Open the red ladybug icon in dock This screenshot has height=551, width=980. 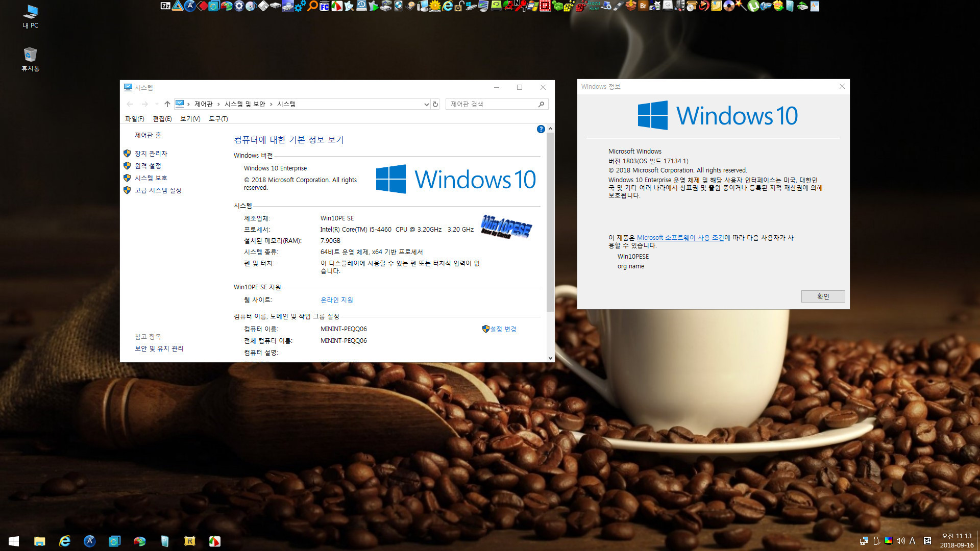(x=508, y=6)
